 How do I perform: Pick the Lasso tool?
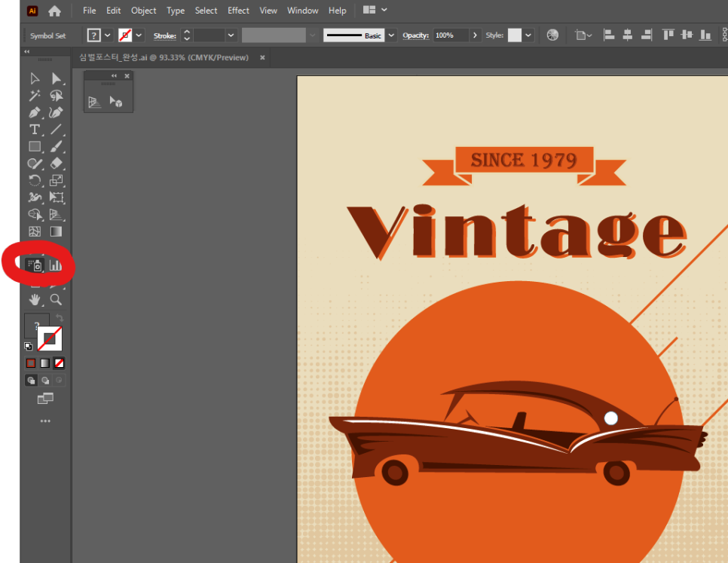click(57, 96)
